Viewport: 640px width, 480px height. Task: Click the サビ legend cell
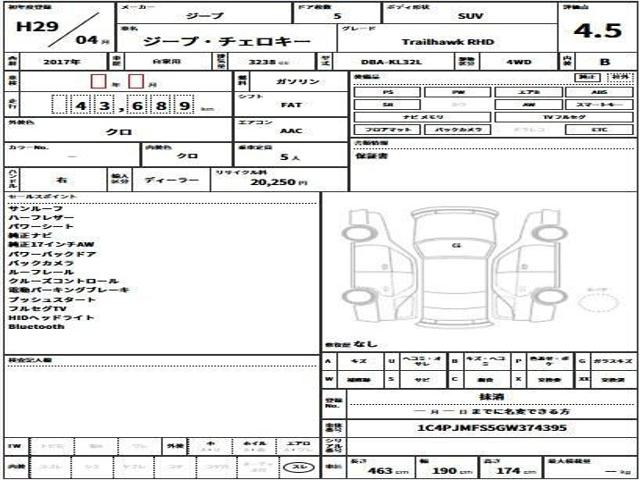422,380
